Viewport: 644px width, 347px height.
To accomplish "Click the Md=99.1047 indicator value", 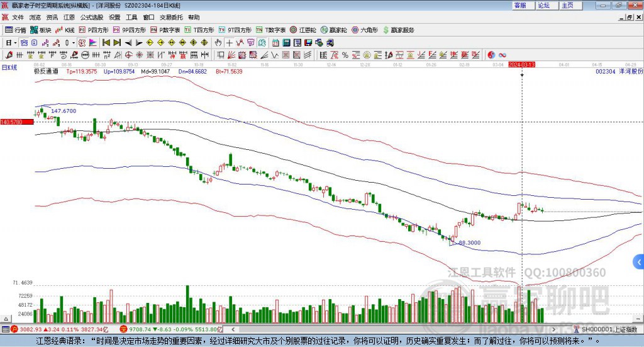I will [x=155, y=71].
